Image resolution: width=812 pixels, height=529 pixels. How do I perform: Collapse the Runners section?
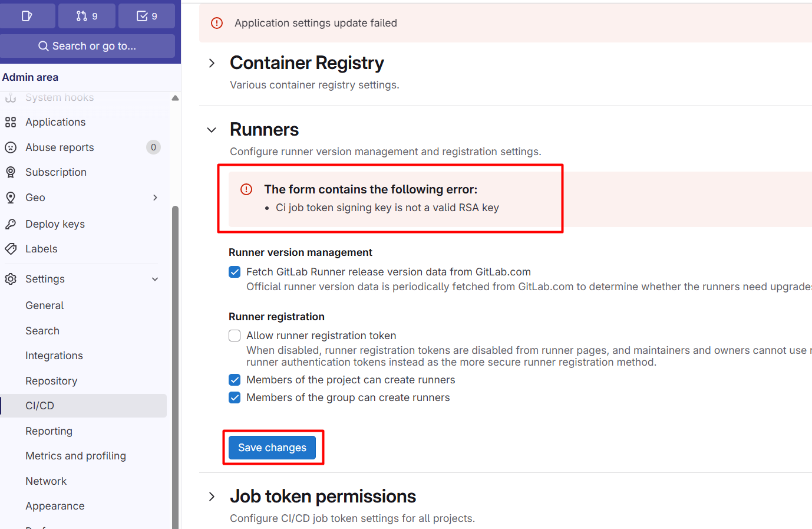tap(212, 130)
